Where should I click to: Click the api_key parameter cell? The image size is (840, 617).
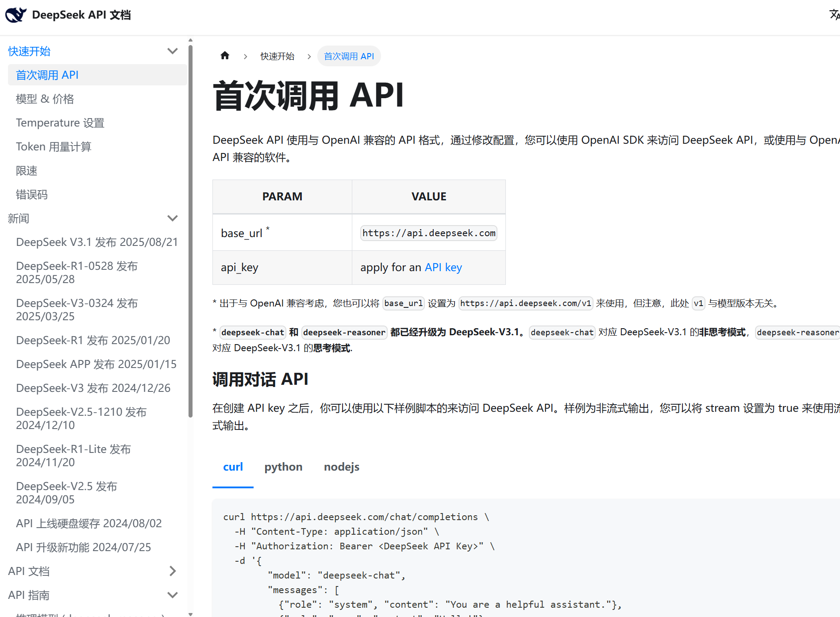pyautogui.click(x=282, y=267)
